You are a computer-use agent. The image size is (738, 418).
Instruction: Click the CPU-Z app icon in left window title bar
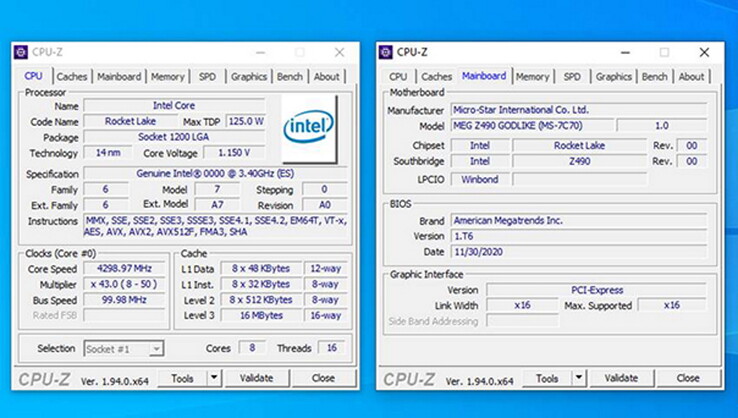(x=21, y=52)
